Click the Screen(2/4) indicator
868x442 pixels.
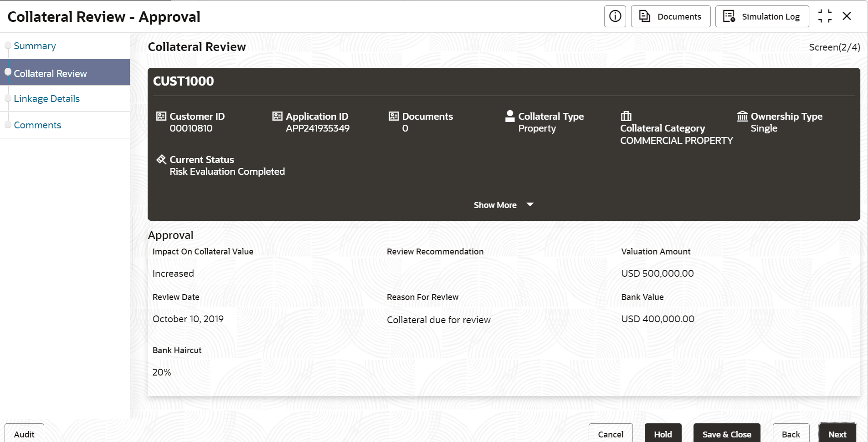pyautogui.click(x=834, y=47)
